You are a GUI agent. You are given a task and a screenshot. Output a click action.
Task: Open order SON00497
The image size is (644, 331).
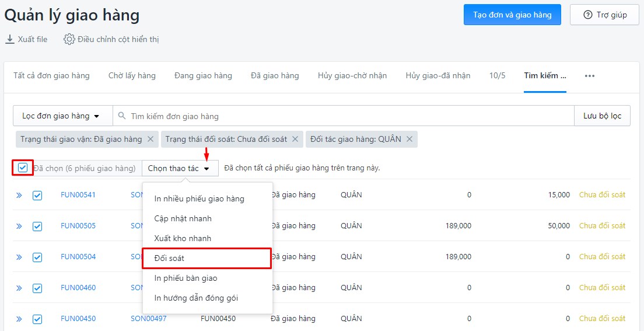[x=149, y=319]
